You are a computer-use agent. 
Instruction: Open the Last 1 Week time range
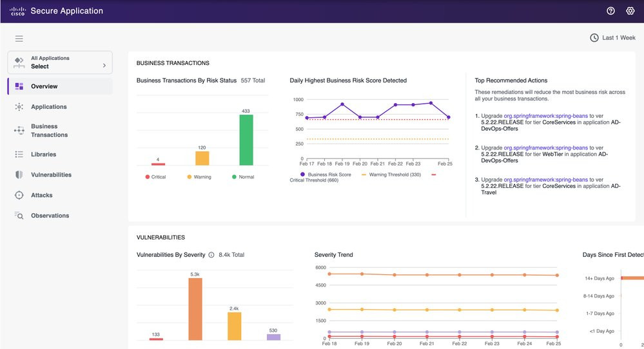click(613, 38)
